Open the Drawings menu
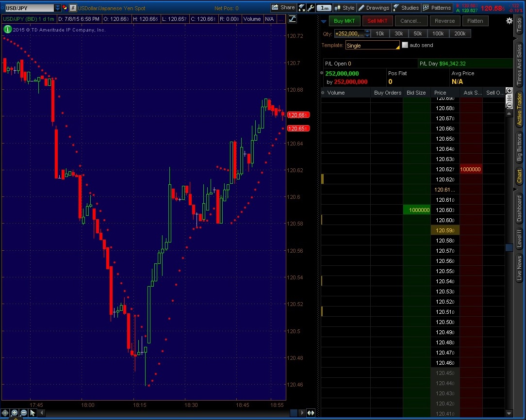The width and height of the screenshot is (526, 420). point(374,8)
